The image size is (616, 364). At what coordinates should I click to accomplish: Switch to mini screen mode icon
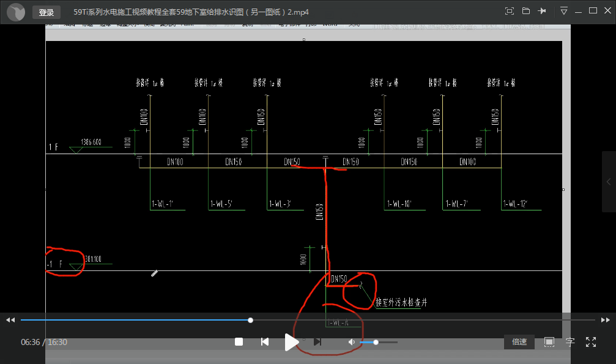[x=509, y=11]
